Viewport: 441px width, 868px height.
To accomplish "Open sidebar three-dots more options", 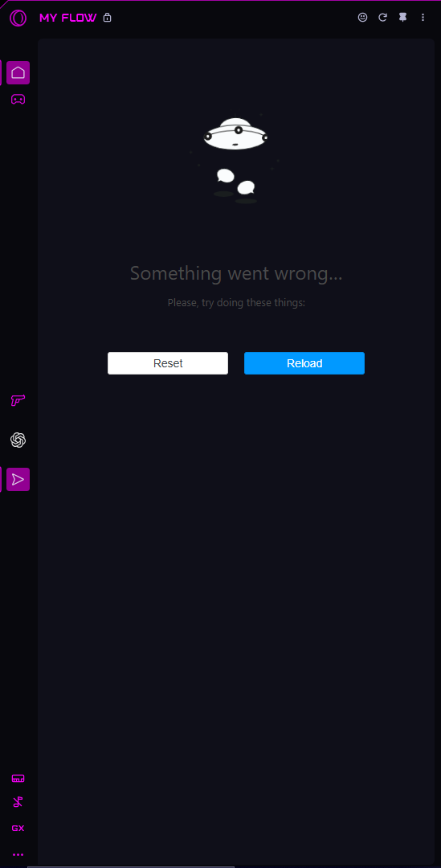I will (18, 854).
